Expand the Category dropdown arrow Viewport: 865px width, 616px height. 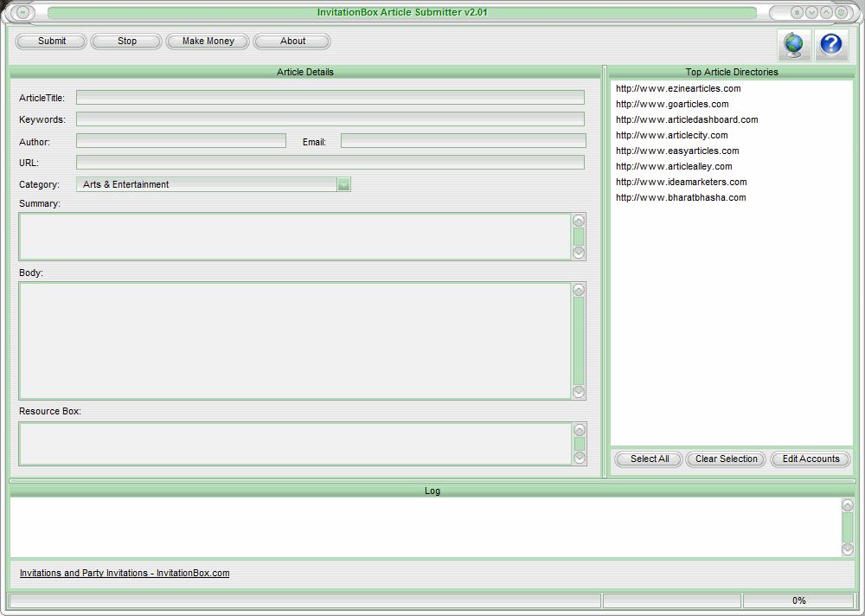click(x=343, y=184)
